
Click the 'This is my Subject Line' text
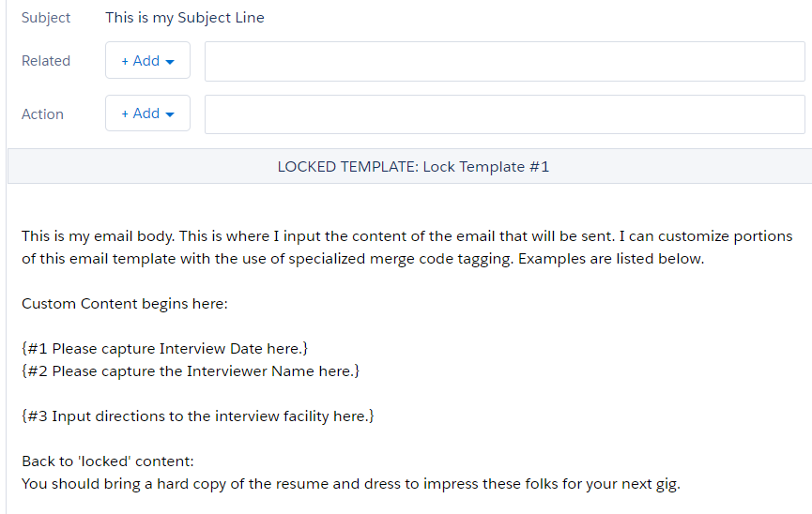click(185, 18)
